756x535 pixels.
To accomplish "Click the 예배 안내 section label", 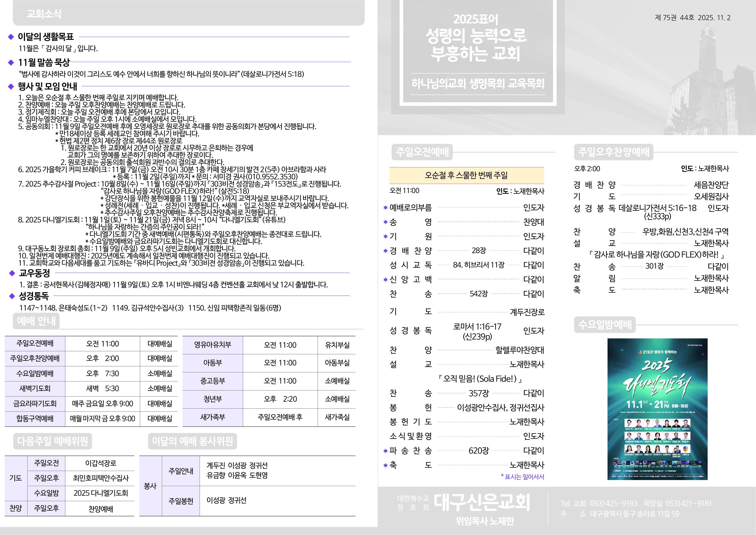I will (x=36, y=321).
